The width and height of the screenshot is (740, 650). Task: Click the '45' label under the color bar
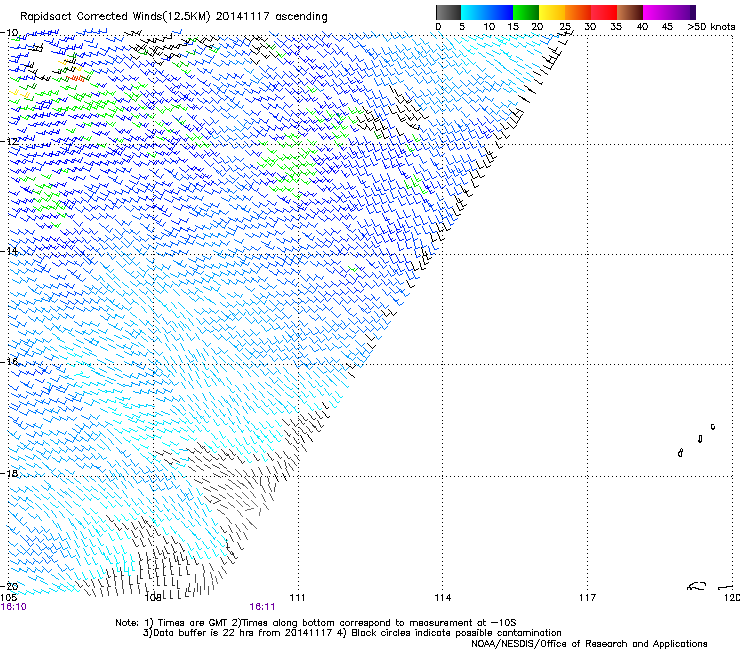click(x=667, y=27)
